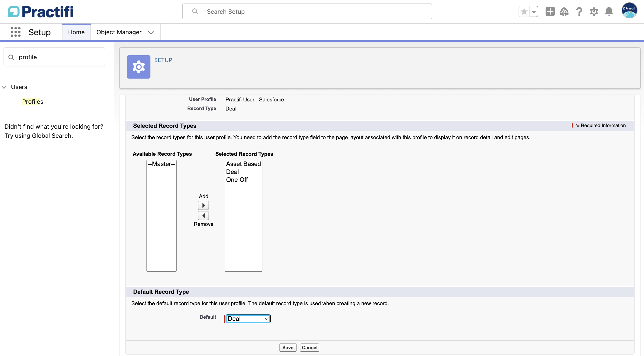Open the App Launcher dots grid
The height and width of the screenshot is (356, 644).
click(x=15, y=32)
